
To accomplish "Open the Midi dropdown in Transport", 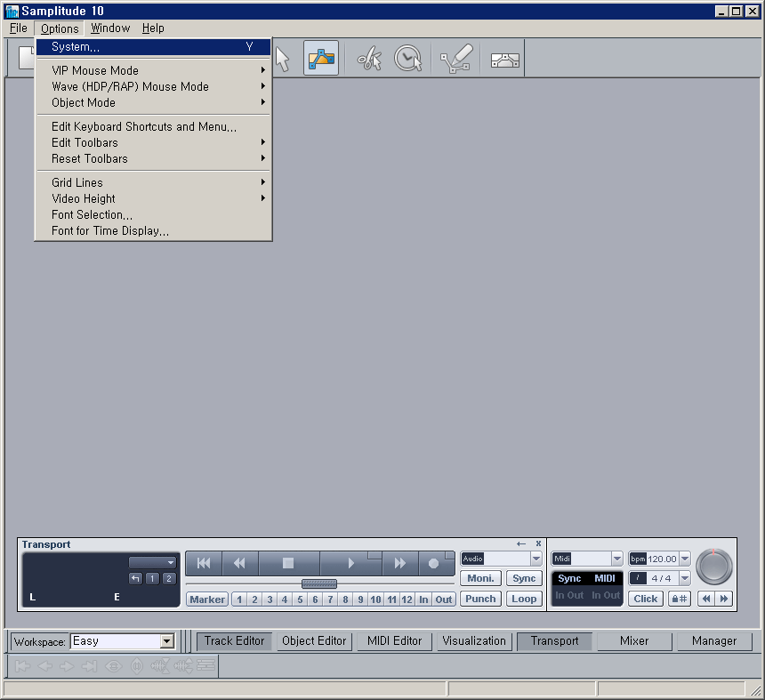I will 617,559.
